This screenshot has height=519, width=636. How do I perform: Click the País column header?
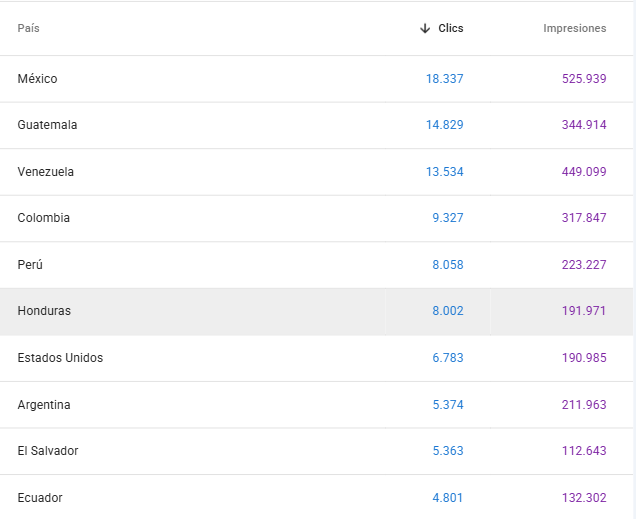click(28, 28)
